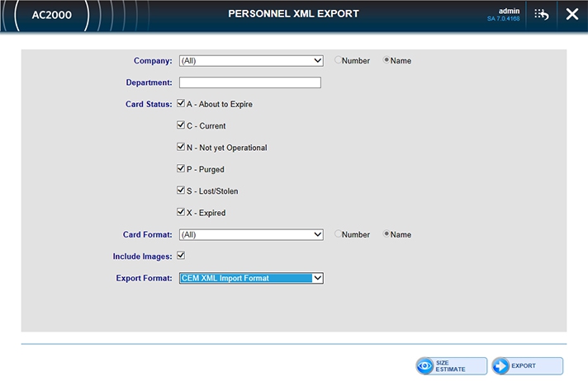588x386 pixels.
Task: Uncheck P - Purged status
Action: 181,168
